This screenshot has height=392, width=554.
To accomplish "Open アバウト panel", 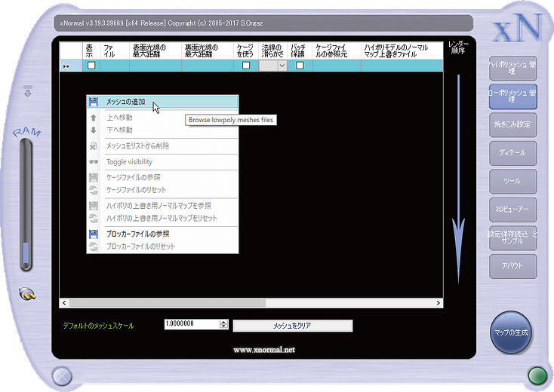I will pyautogui.click(x=512, y=266).
